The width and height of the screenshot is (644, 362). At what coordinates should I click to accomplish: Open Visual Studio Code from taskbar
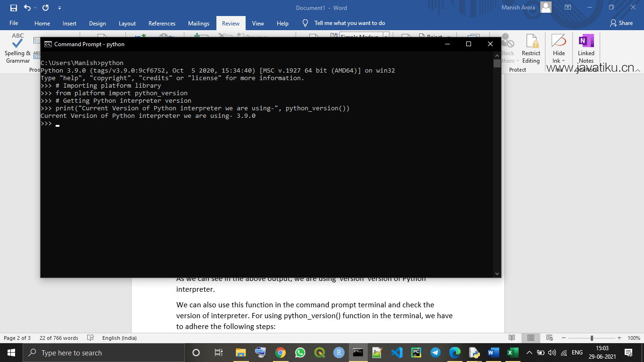(x=396, y=353)
